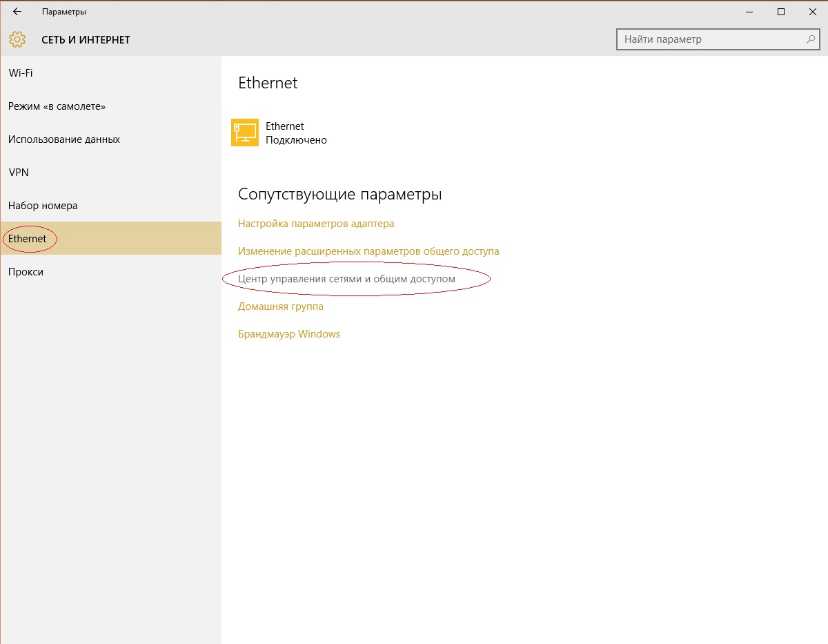Select 'Режим «в самолете»' in sidebar
Image resolution: width=828 pixels, height=644 pixels.
point(57,106)
